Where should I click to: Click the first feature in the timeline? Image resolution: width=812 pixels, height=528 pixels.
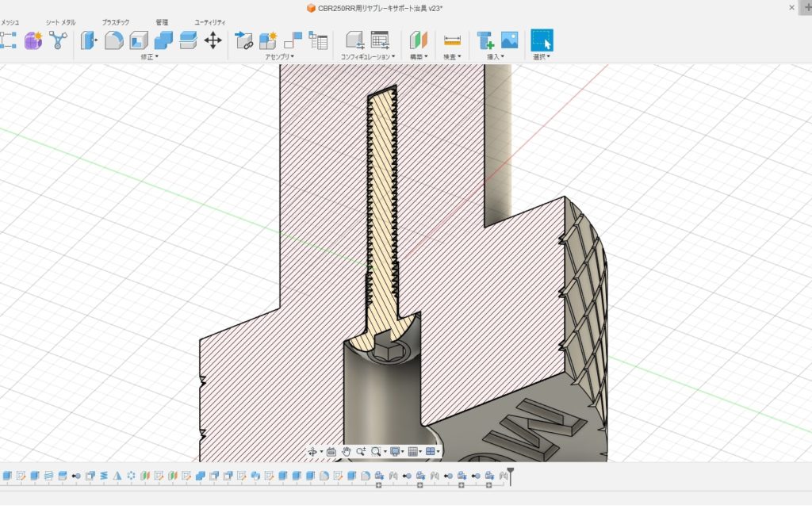click(x=6, y=476)
